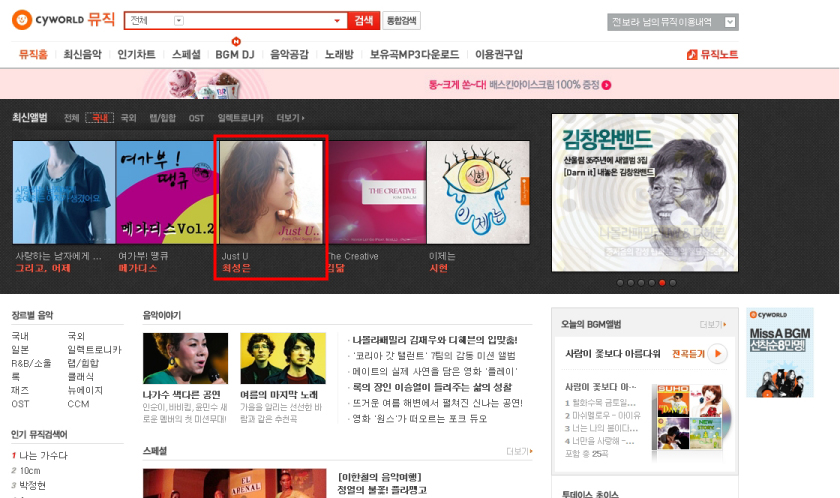The image size is (840, 498).
Task: Click popular search term 나는 가수다
Action: coord(43,456)
